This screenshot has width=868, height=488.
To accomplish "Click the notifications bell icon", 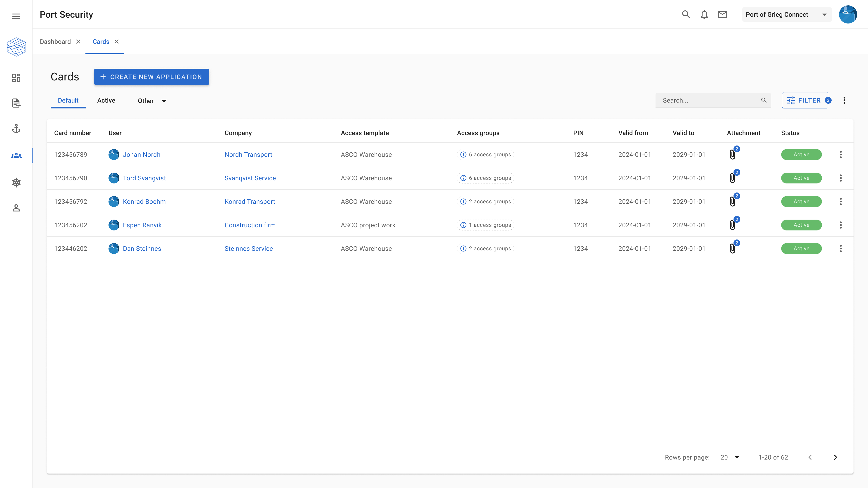I will point(704,14).
